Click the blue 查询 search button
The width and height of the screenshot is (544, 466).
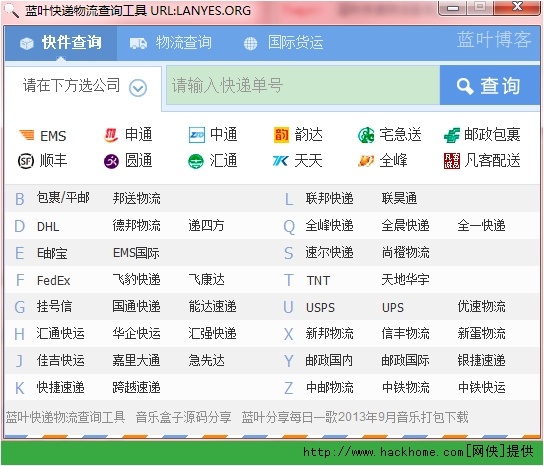coord(490,85)
